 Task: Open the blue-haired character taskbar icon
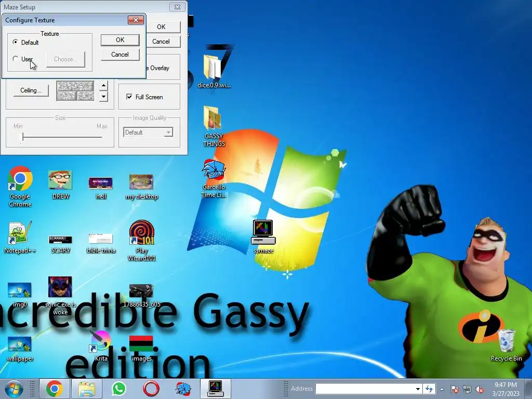183,389
